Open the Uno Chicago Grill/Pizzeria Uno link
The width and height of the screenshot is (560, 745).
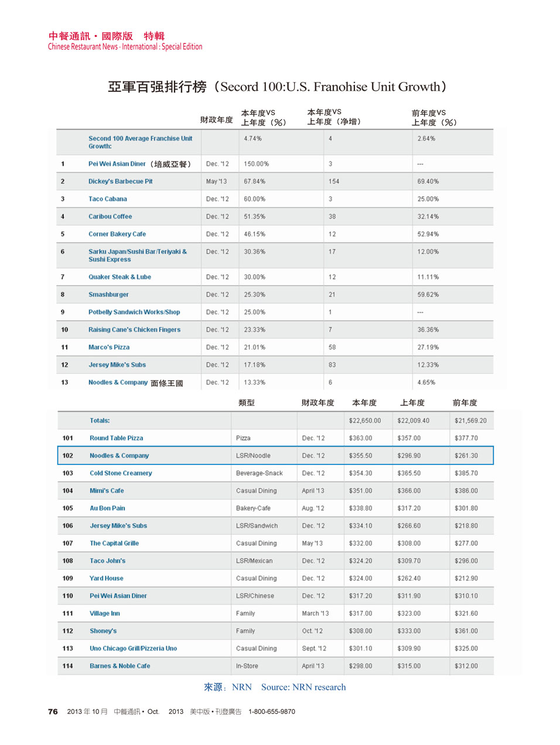coord(133,649)
